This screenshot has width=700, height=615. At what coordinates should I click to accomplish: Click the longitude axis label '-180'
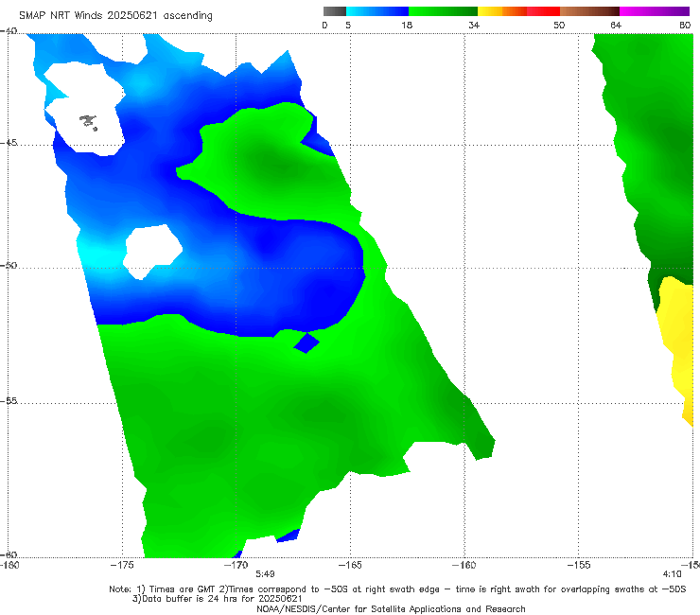[9, 565]
